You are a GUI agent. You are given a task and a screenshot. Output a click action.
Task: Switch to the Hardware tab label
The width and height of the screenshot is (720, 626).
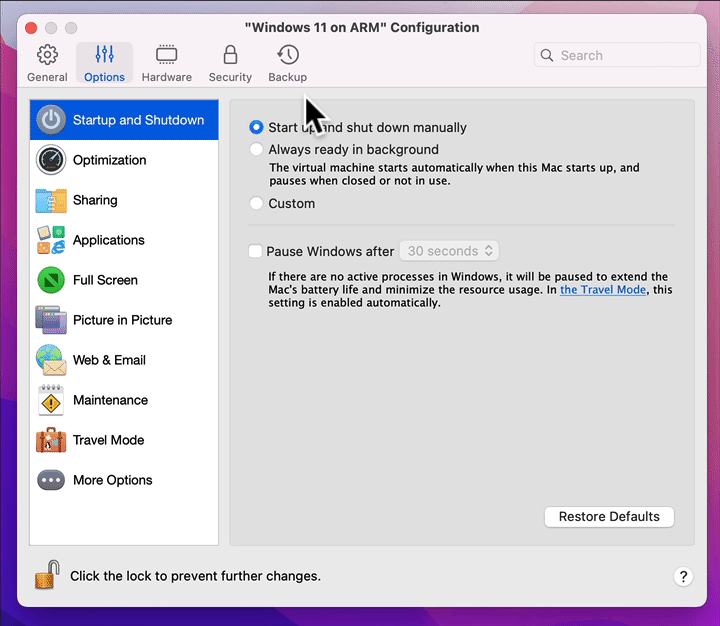167,77
